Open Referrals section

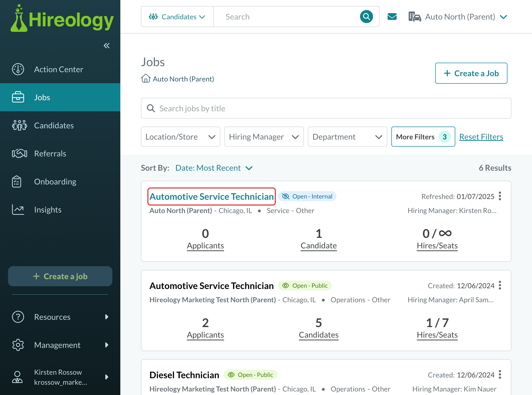coord(60,153)
